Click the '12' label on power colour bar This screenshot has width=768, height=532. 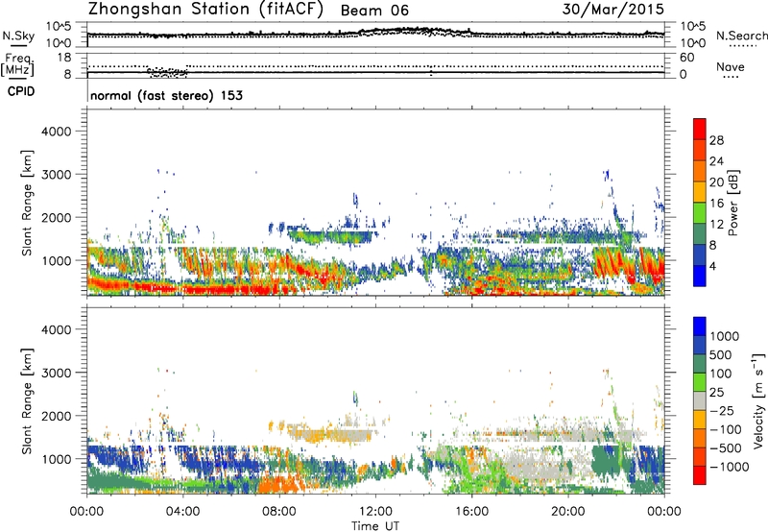pos(716,225)
